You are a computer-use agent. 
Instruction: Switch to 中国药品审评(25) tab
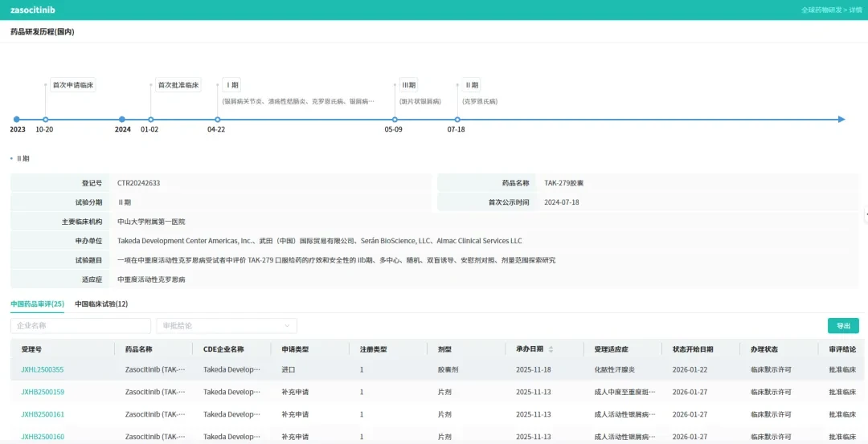click(x=37, y=303)
